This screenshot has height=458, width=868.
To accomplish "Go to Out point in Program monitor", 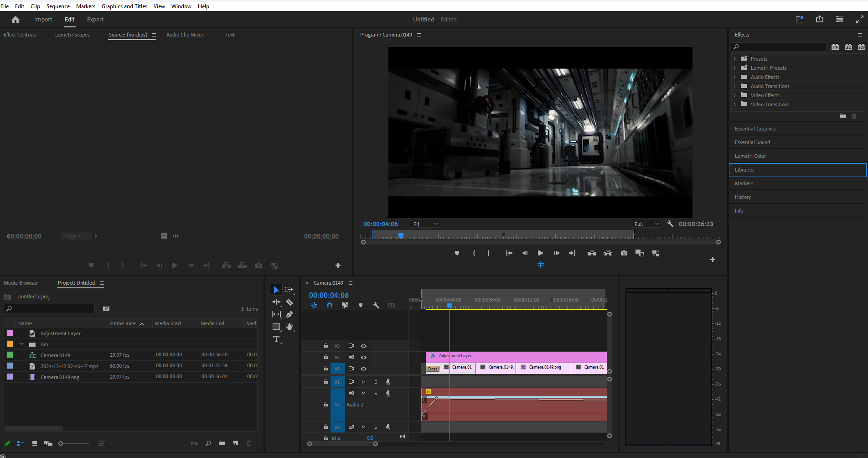I will tap(572, 253).
